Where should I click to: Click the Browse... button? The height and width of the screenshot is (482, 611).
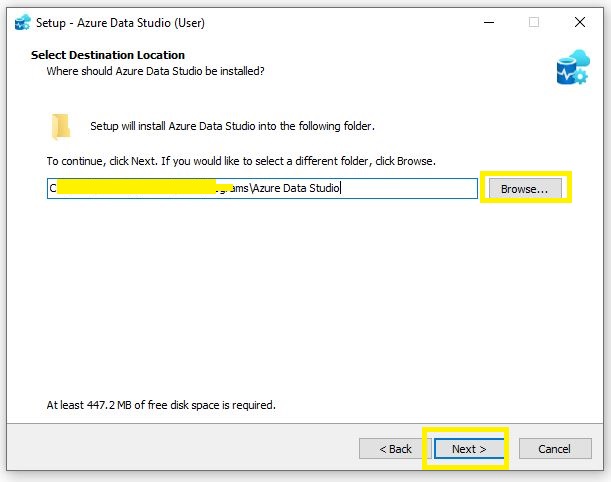click(x=525, y=189)
